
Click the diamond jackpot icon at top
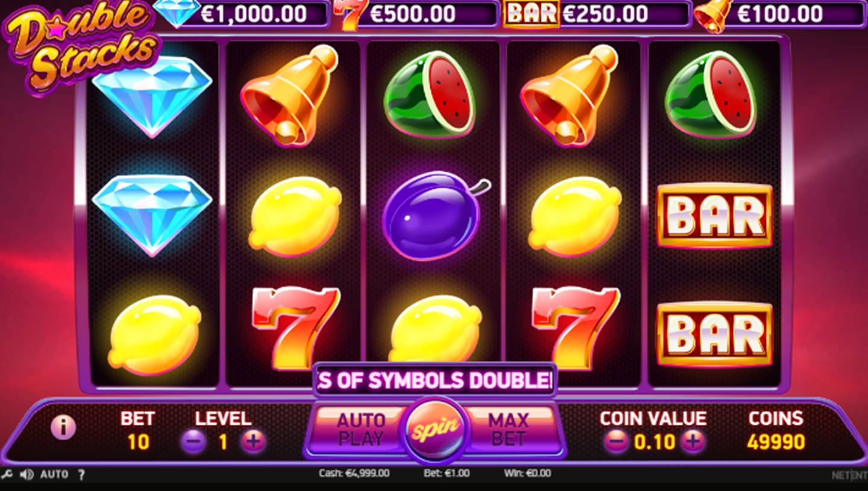[176, 13]
